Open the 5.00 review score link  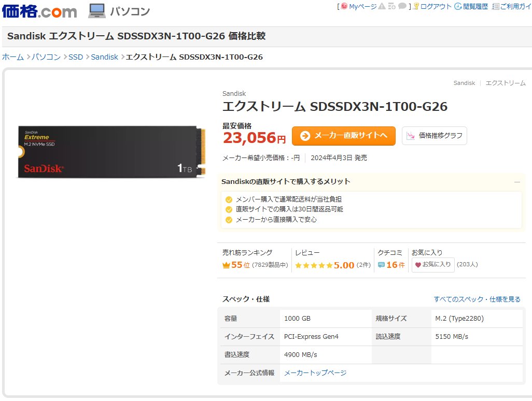pyautogui.click(x=344, y=265)
